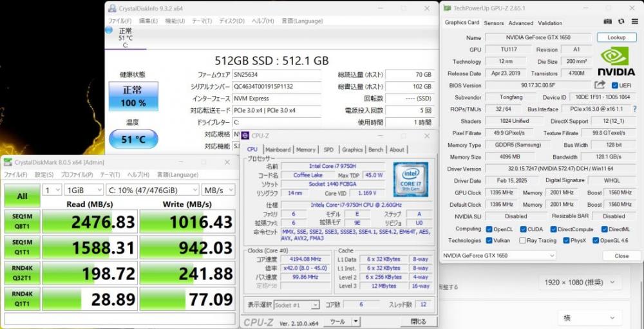The width and height of the screenshot is (644, 329).
Task: Toggle the OpenCL checkbox
Action: point(489,229)
